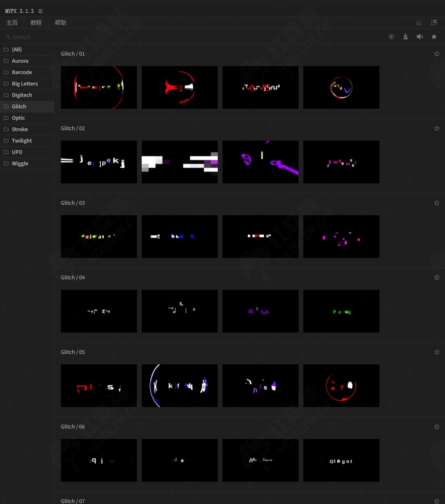Open third Glitch / 05 thumbnail
445x504 pixels.
click(x=261, y=386)
